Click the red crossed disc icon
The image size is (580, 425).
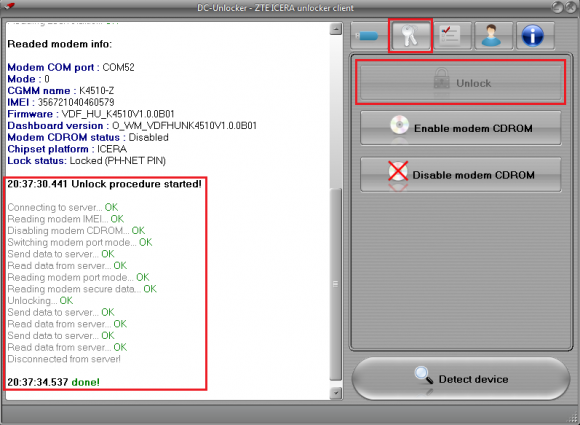(398, 171)
